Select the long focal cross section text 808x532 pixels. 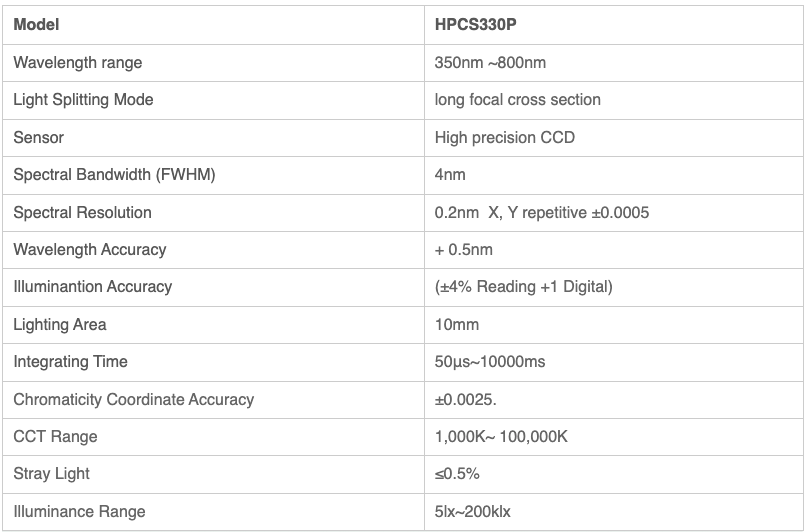click(517, 99)
